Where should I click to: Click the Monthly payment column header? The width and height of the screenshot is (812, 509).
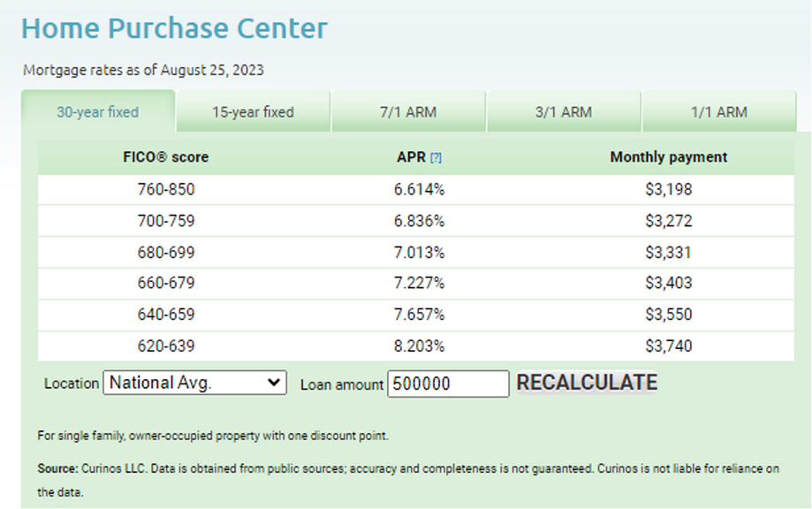click(x=668, y=157)
